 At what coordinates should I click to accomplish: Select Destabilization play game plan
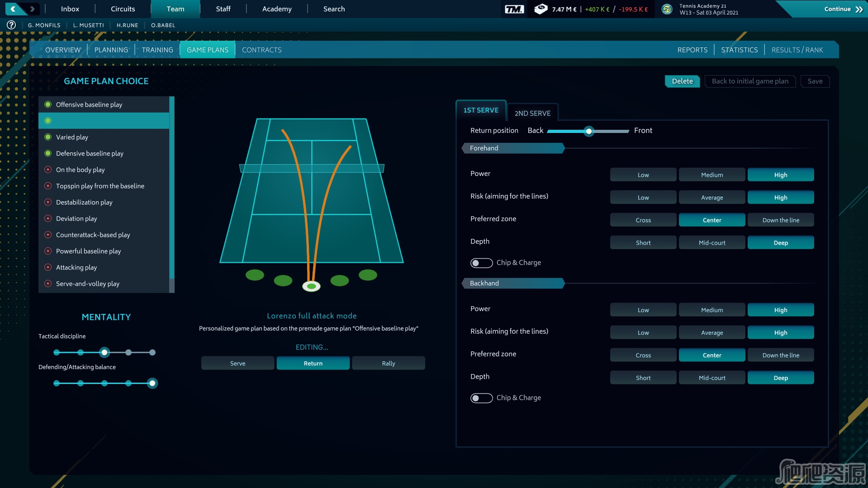(104, 202)
